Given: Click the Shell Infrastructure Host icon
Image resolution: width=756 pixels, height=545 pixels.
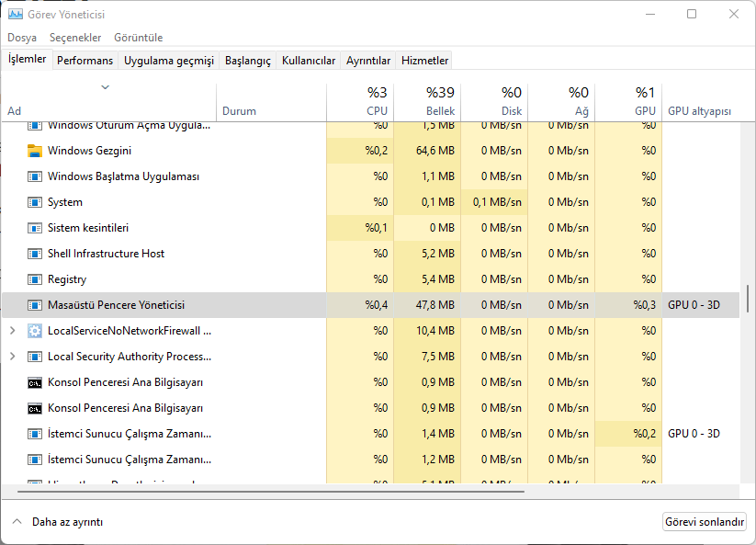Looking at the screenshot, I should [35, 254].
